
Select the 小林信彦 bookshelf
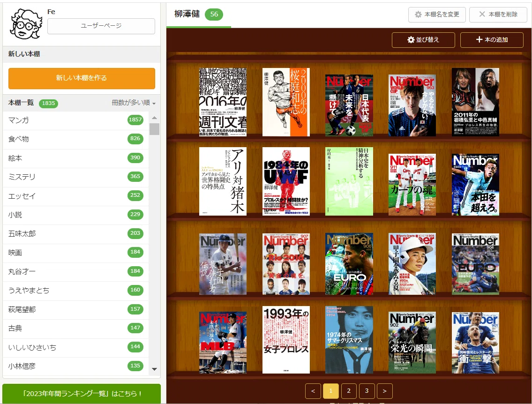75,366
